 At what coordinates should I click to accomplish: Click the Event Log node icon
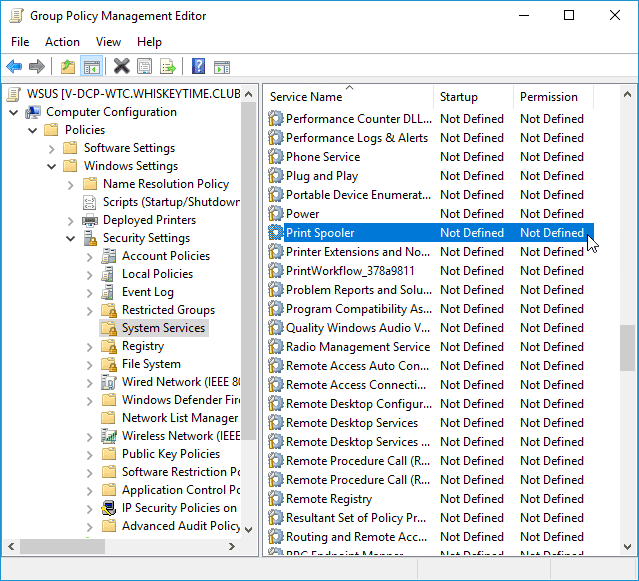108,292
